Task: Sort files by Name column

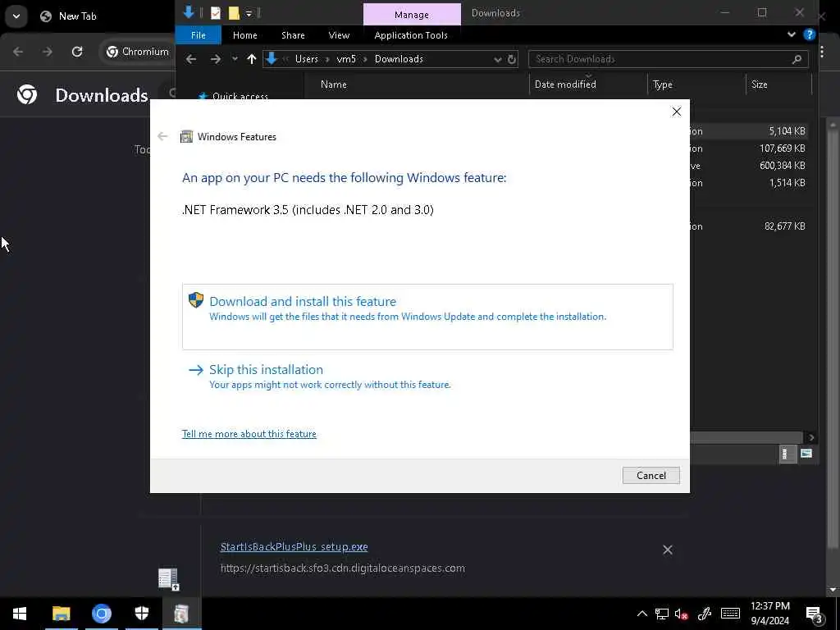Action: point(333,84)
